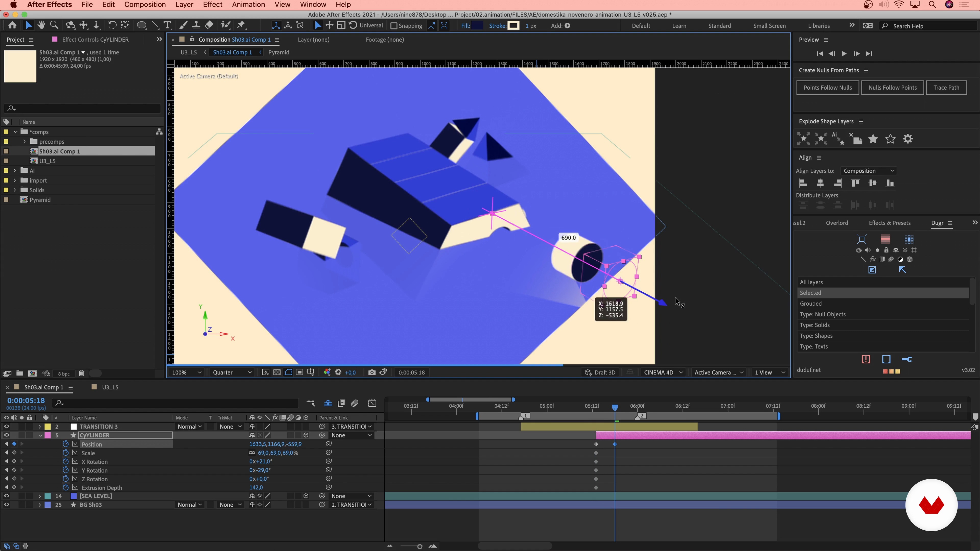Open Spotlight search in macOS menu bar

[932, 5]
